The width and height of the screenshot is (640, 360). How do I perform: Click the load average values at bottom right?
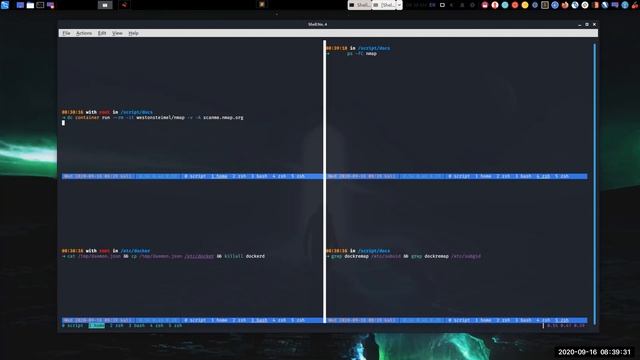pyautogui.click(x=566, y=326)
